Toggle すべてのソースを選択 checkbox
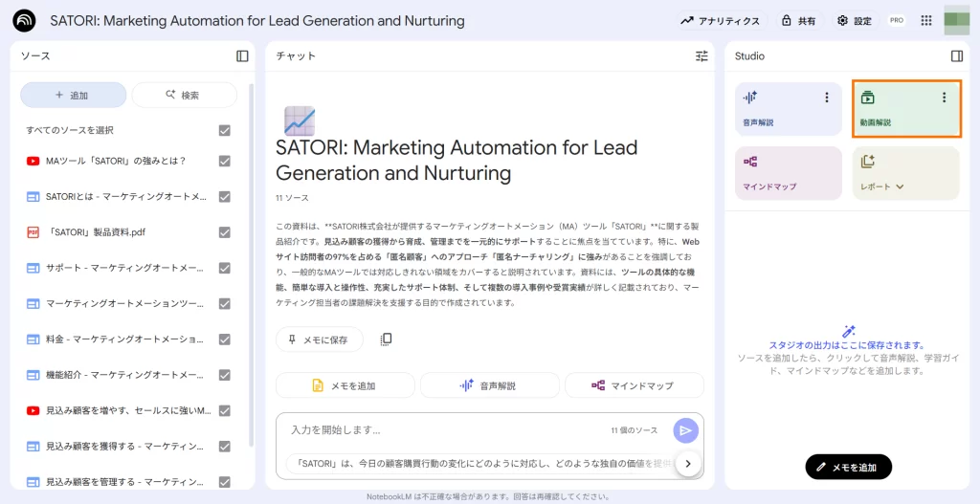 point(224,130)
